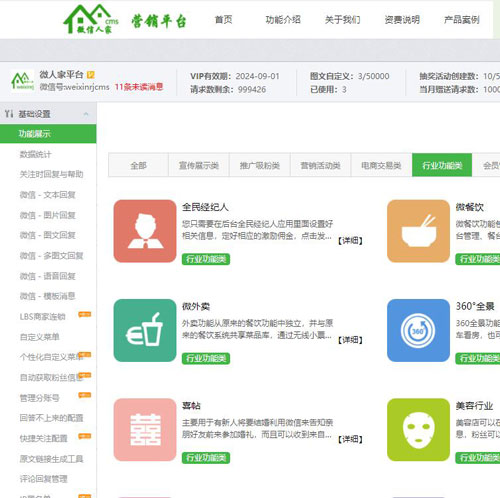500x498 pixels.
Task: Open 微信 - 模板消息 in the sidebar
Action: 47,296
